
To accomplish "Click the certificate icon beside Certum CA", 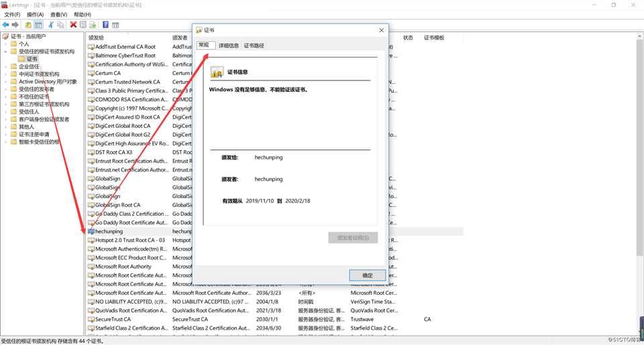I will (x=91, y=74).
